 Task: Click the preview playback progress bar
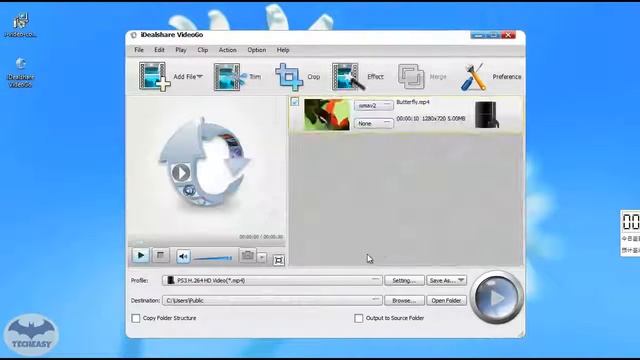click(206, 243)
